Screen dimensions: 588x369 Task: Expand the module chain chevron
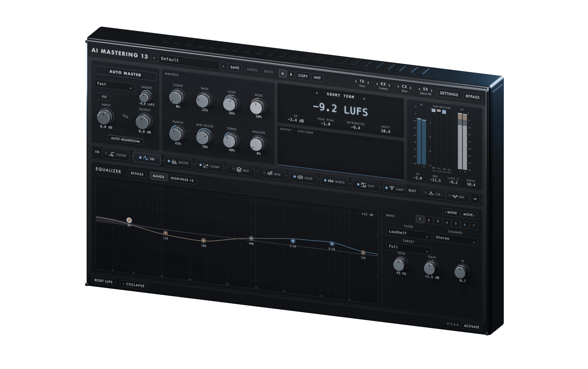coord(475,199)
